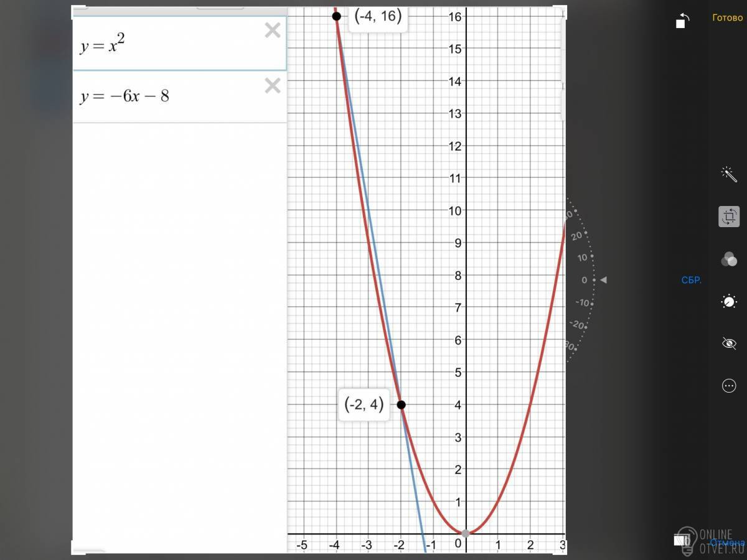Image resolution: width=747 pixels, height=560 pixels.
Task: Tap the СБР. reset button
Action: coord(692,280)
